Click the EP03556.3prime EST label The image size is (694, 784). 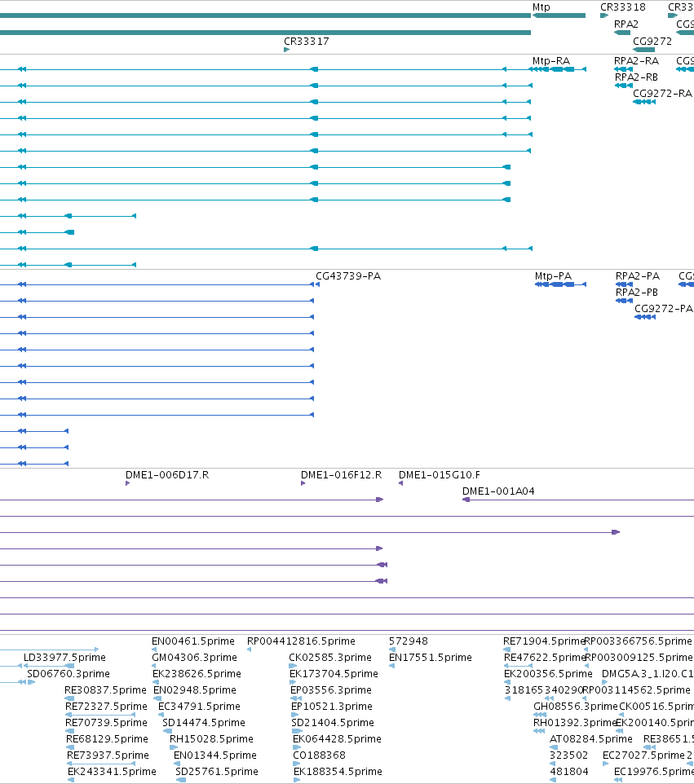coord(331,690)
